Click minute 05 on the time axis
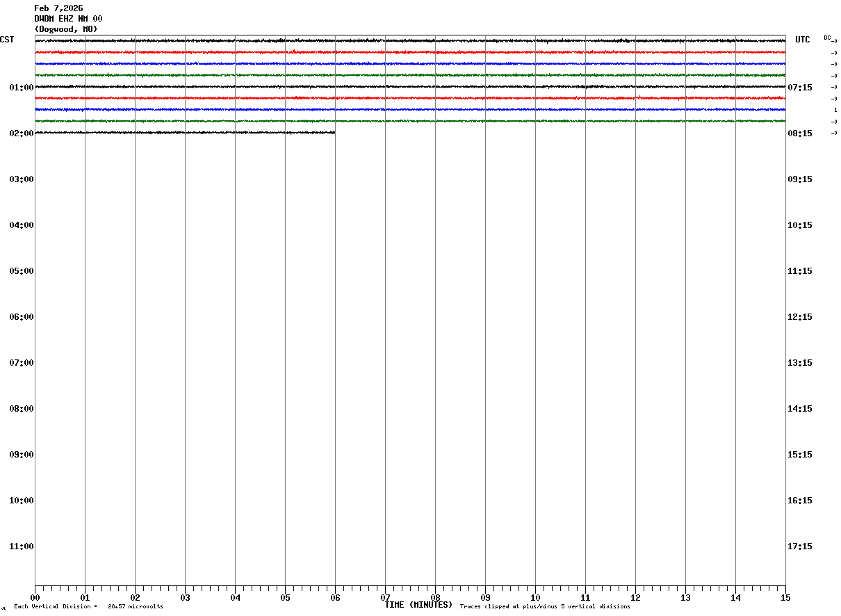This screenshot has width=841, height=616. pyautogui.click(x=285, y=598)
